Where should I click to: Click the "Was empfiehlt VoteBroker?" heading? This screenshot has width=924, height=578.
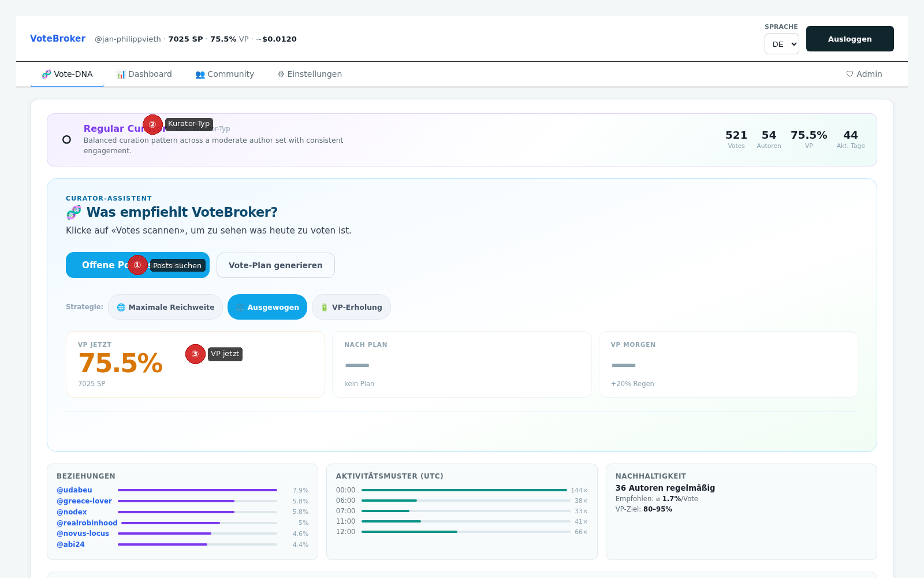182,212
